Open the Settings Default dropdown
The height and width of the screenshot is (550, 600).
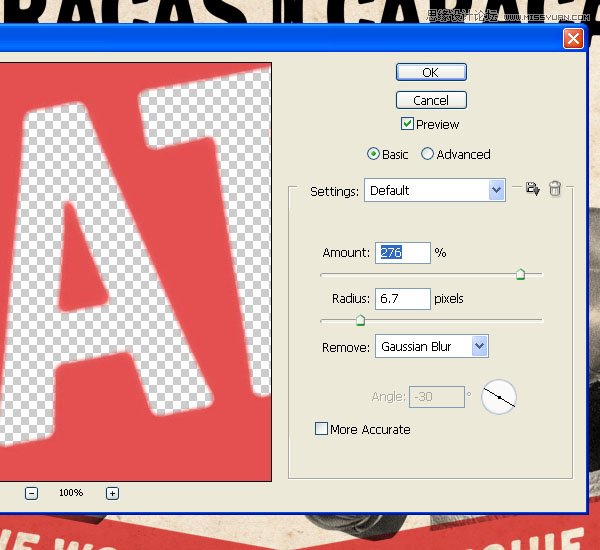click(435, 190)
